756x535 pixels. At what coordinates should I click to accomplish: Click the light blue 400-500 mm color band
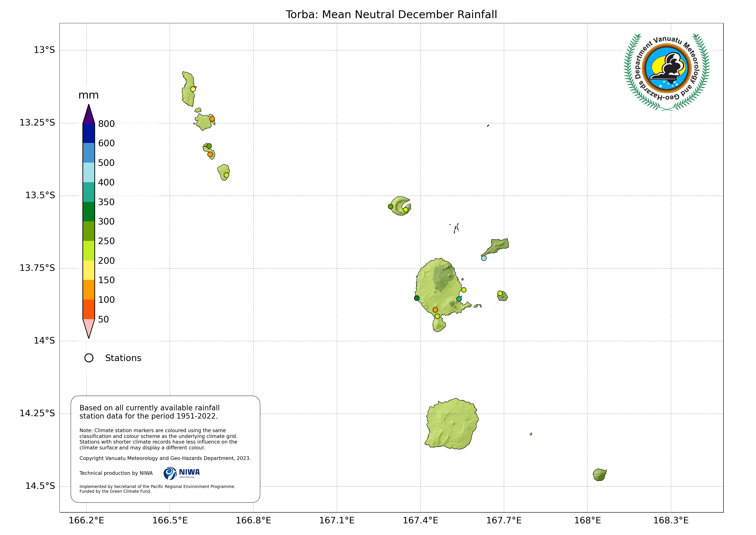tap(89, 172)
